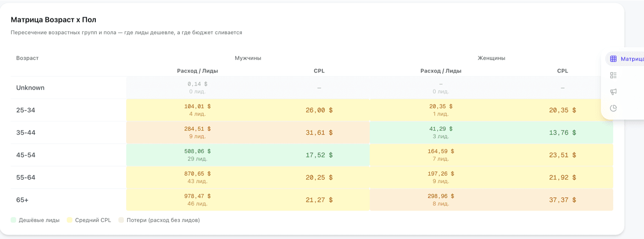Click the Матрица grid icon in sidebar
This screenshot has height=239, width=644.
[613, 59]
